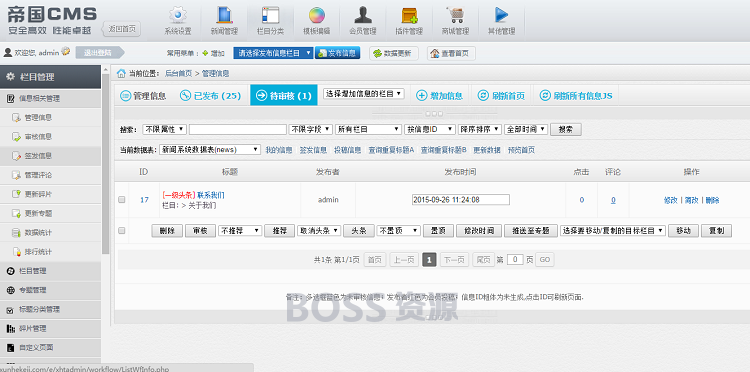Open the 取消头条 dropdown
750x372 pixels.
pos(319,230)
